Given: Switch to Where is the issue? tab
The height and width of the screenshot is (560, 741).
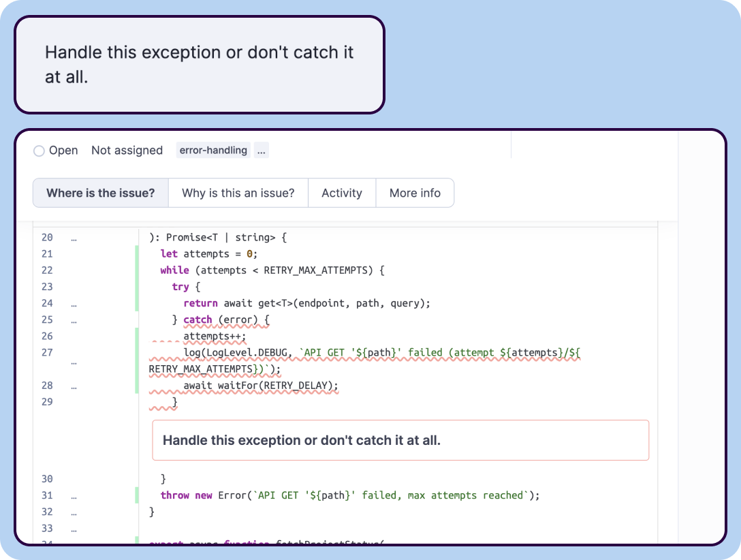Looking at the screenshot, I should tap(101, 193).
